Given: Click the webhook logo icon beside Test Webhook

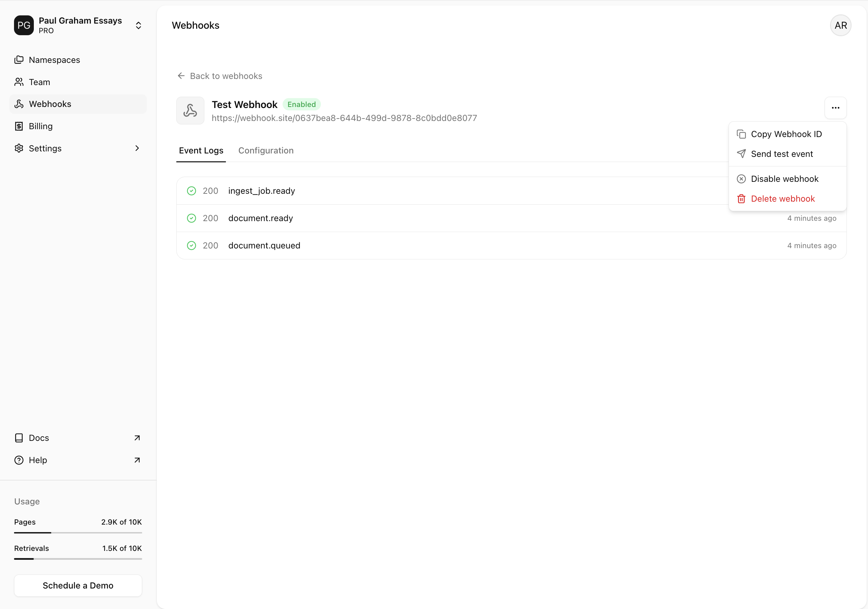Looking at the screenshot, I should click(190, 111).
